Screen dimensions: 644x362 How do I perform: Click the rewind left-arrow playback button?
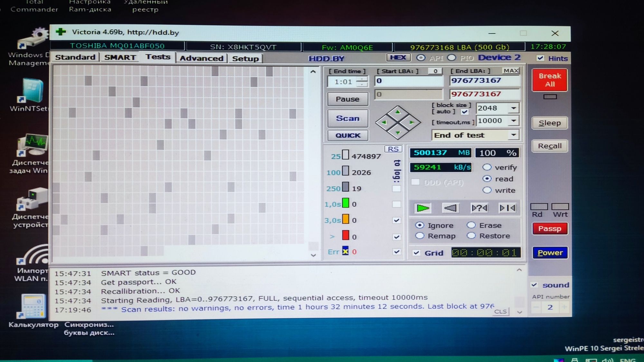450,208
